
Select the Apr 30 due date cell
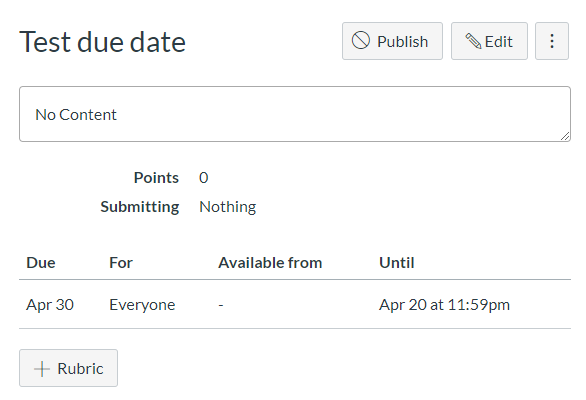coord(50,305)
